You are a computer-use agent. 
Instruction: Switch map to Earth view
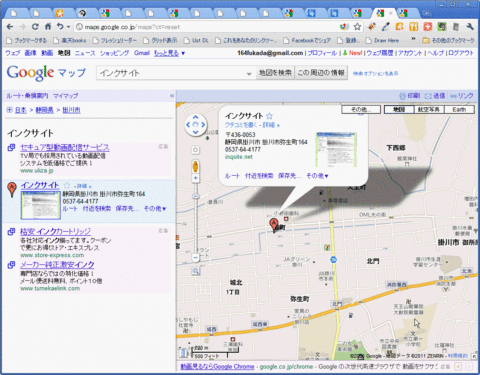459,110
